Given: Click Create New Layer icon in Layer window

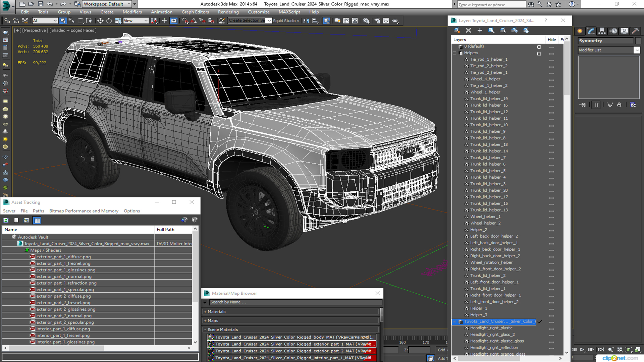Looking at the screenshot, I should (x=457, y=31).
